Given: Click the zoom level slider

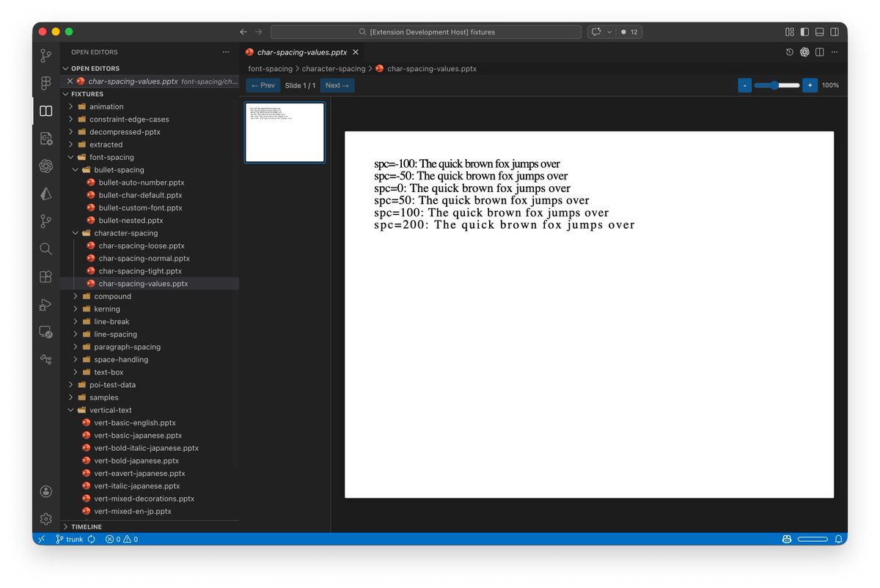Looking at the screenshot, I should click(777, 86).
